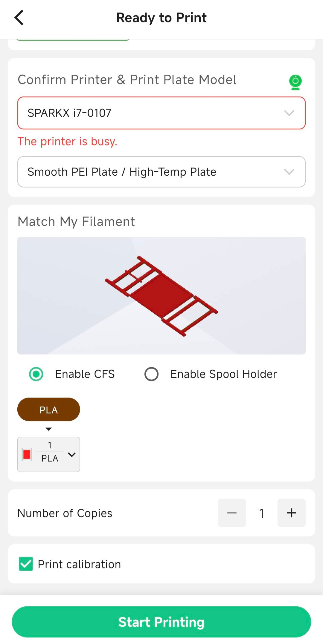323x644 pixels.
Task: Tap the brown PLA filament pill
Action: [x=49, y=410]
